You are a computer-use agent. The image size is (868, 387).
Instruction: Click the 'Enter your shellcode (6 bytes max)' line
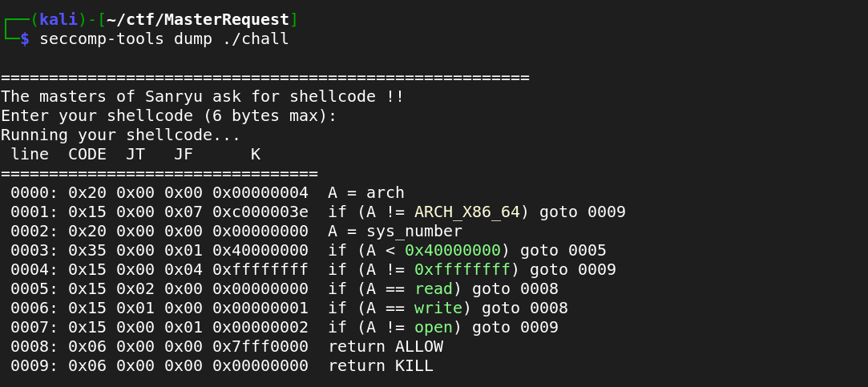[168, 116]
